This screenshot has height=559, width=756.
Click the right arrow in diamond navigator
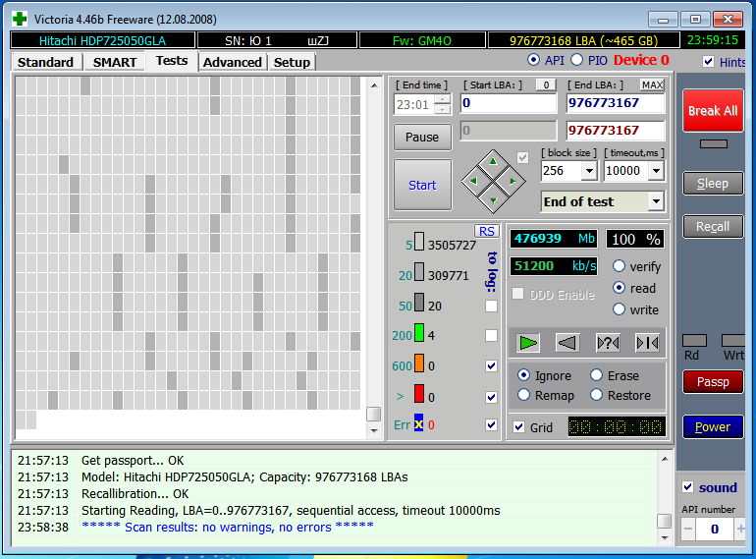[513, 181]
